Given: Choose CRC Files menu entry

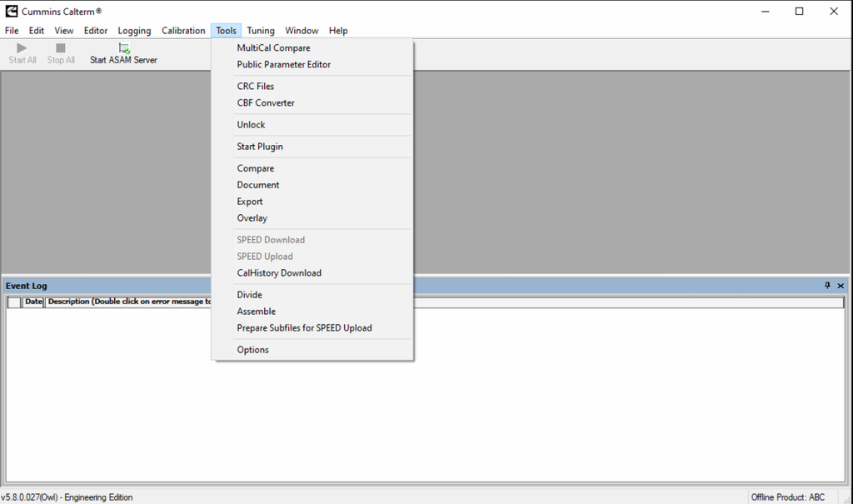Looking at the screenshot, I should [x=255, y=87].
